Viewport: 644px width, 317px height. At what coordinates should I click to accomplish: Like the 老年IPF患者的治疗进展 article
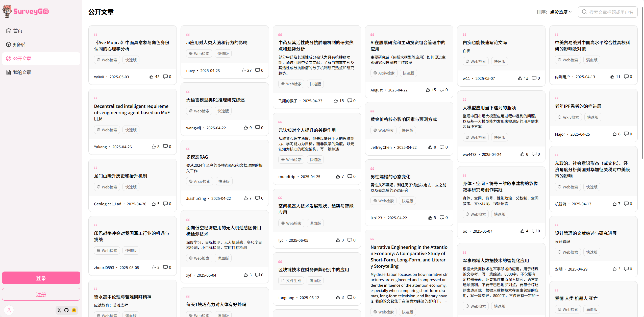[x=614, y=134]
